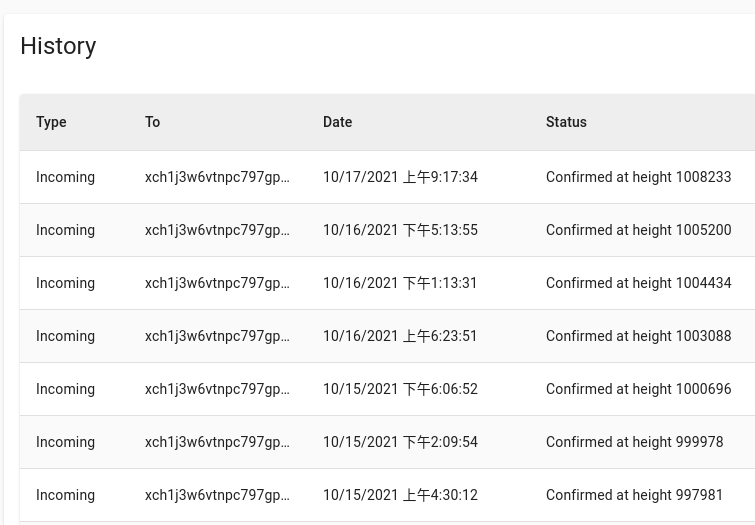Click status Confirmed at height 1004434

pos(638,283)
